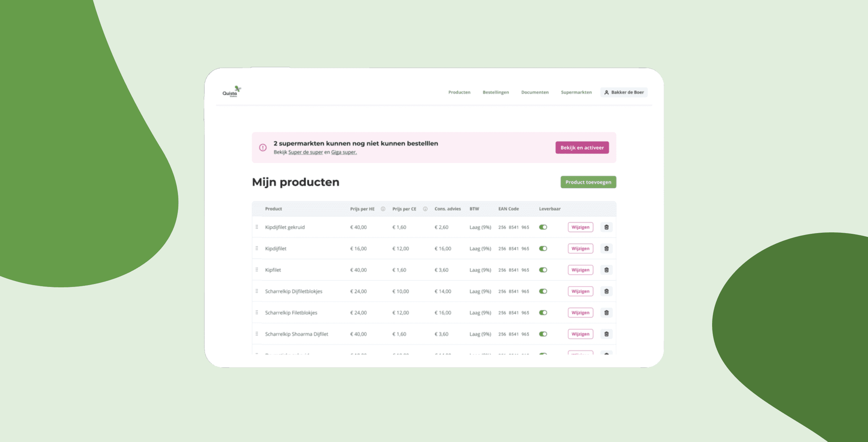The width and height of the screenshot is (868, 442).
Task: Open the Super de super link
Action: (305, 152)
